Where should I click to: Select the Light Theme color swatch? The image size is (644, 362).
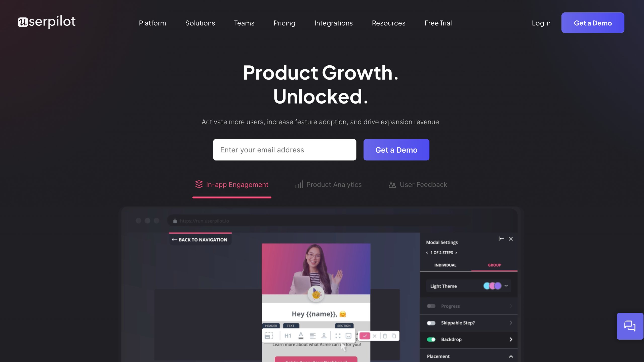click(492, 286)
